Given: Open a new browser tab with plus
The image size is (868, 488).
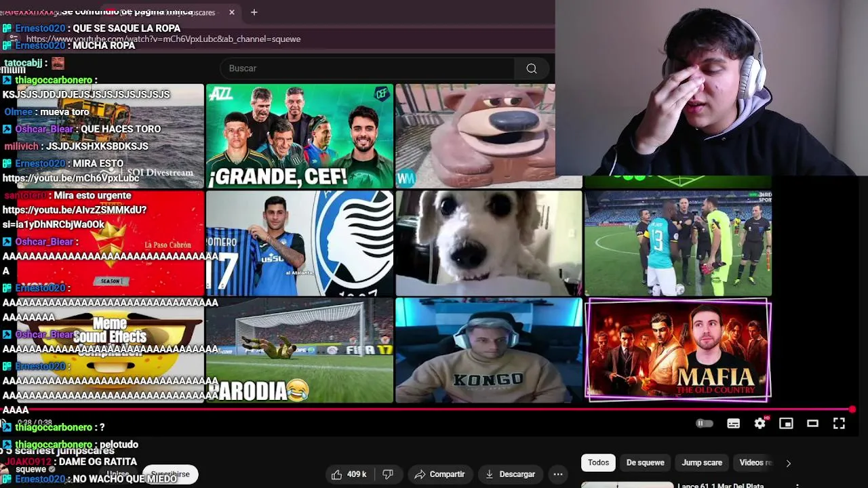Looking at the screenshot, I should pos(254,12).
